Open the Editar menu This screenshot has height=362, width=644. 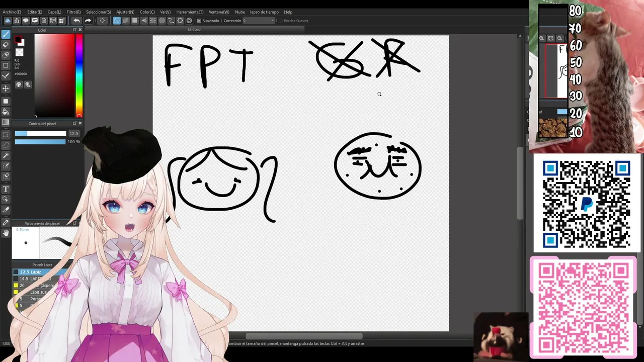point(35,12)
